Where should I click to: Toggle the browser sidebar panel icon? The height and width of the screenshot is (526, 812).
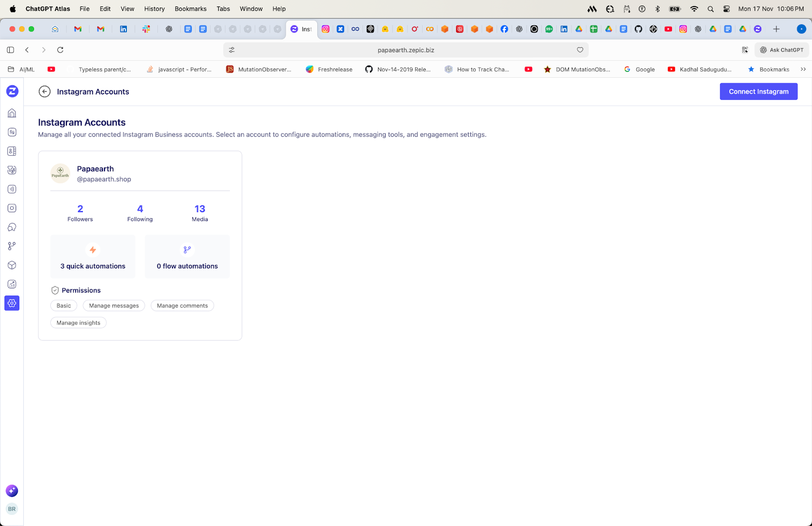(x=10, y=50)
